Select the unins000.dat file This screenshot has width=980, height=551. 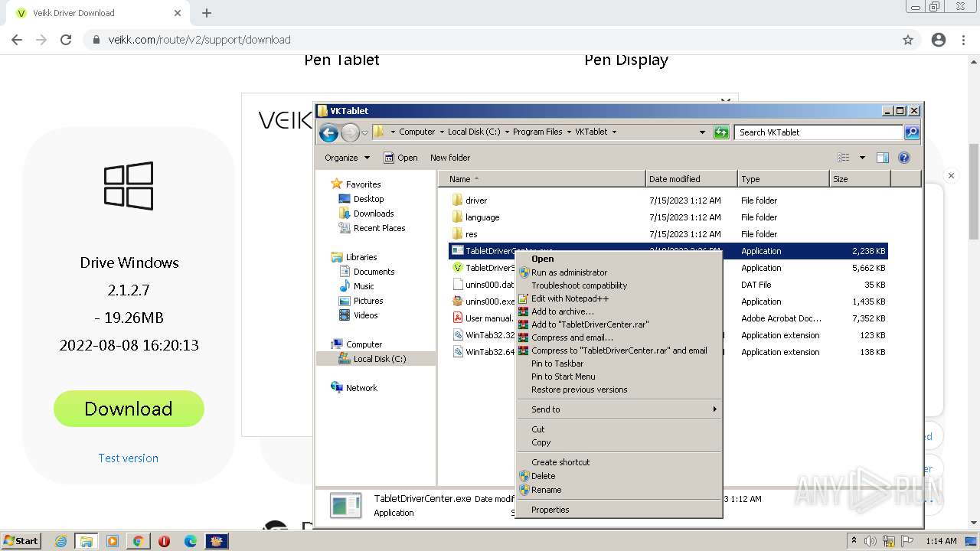click(482, 285)
